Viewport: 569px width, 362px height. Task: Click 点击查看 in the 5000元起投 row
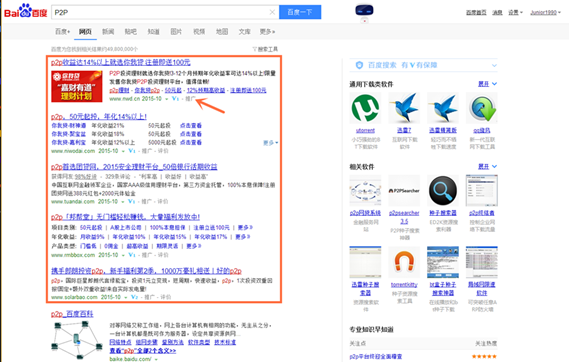[191, 142]
